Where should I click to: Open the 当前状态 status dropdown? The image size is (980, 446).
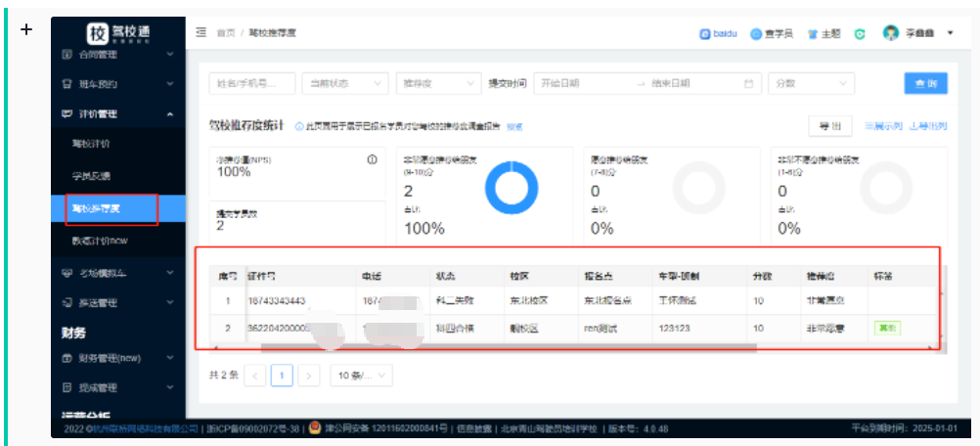point(345,83)
